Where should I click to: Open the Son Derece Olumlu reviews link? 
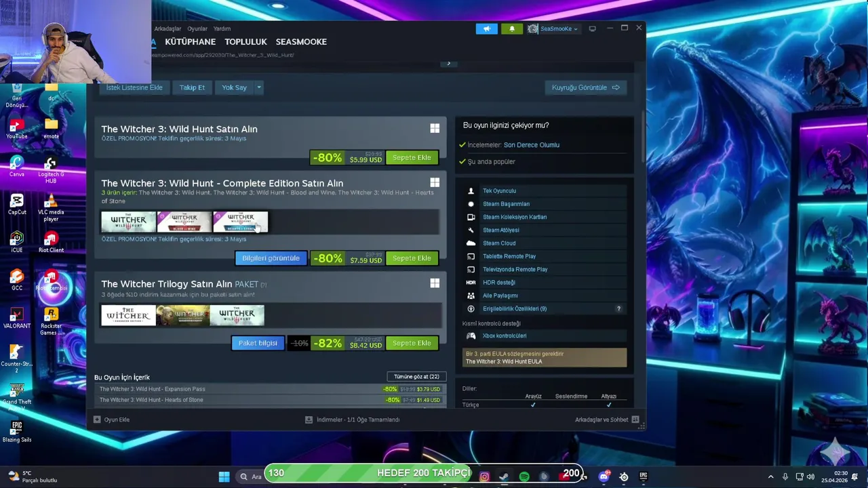532,145
